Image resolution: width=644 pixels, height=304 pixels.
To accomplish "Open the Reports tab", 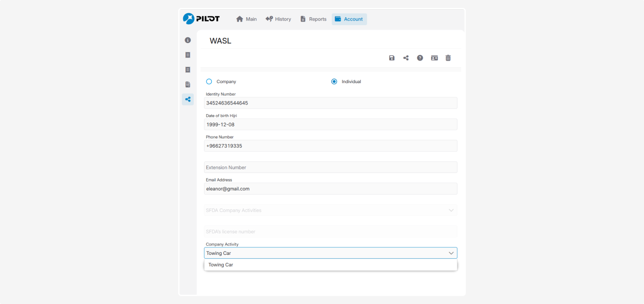I will click(313, 19).
